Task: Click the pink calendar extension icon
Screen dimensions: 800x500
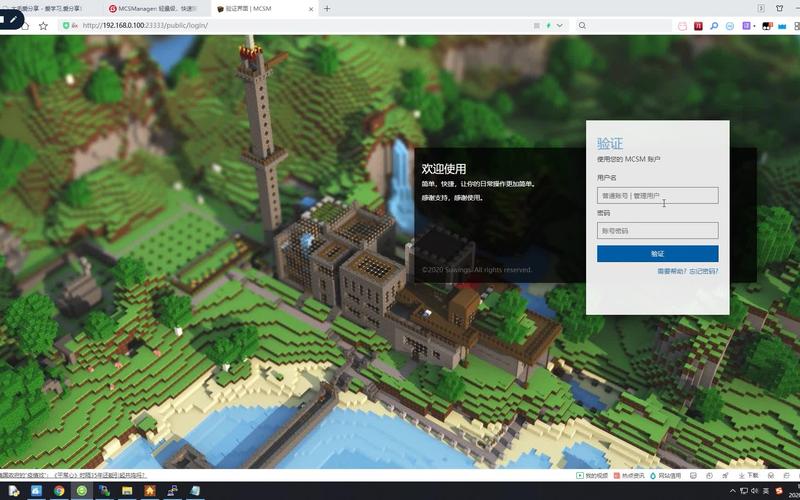Action: pyautogui.click(x=683, y=26)
